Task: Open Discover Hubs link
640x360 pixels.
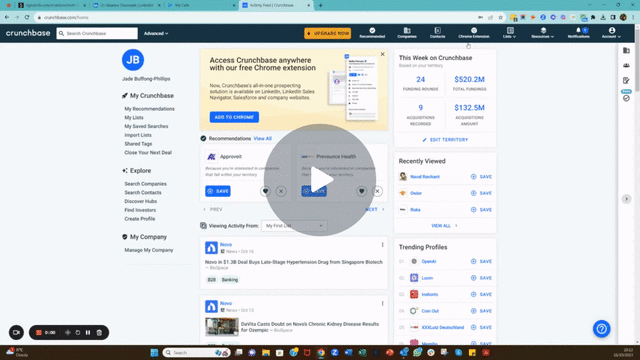Action: (x=140, y=202)
